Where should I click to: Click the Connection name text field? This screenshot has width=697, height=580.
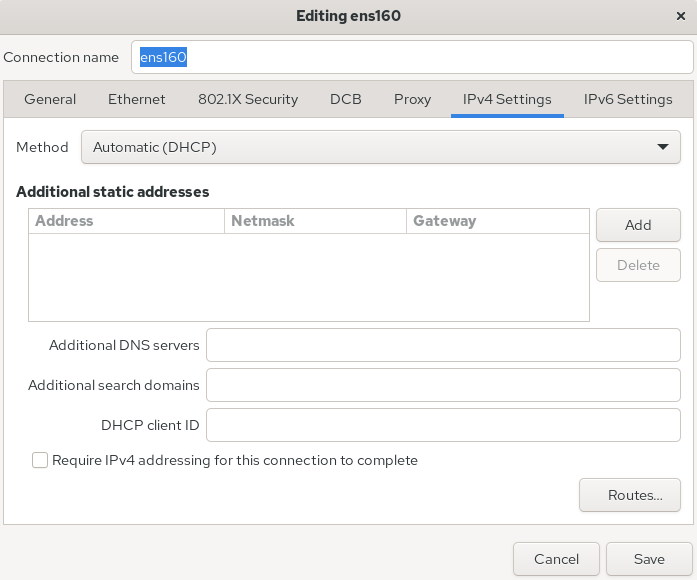click(412, 57)
